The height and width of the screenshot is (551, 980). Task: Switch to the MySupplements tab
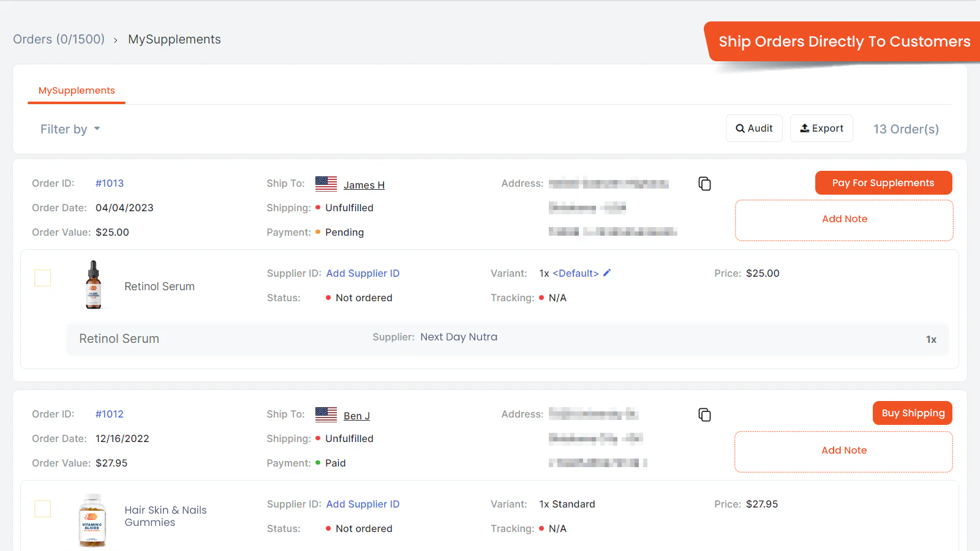coord(77,91)
